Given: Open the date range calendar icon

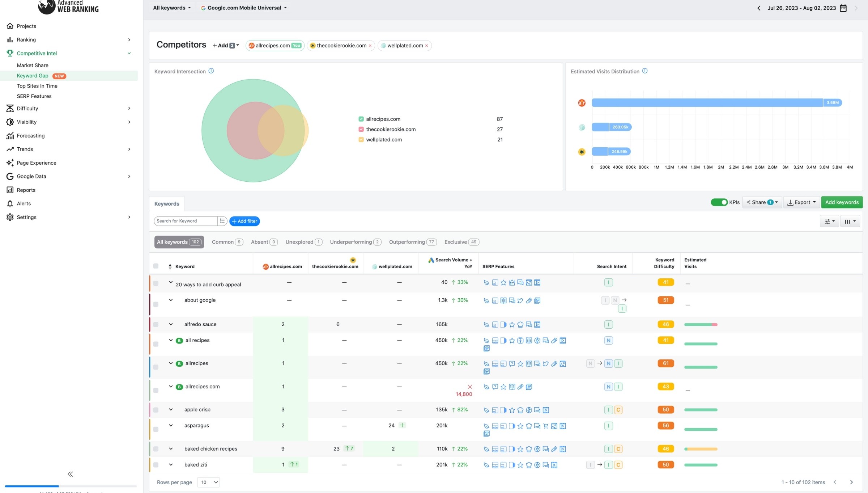Looking at the screenshot, I should coord(843,8).
